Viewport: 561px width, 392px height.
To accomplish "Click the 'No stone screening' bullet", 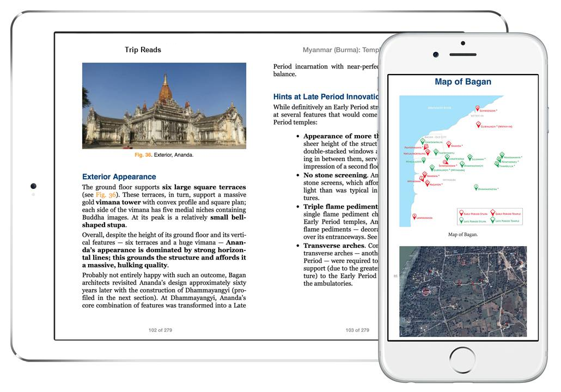I will (336, 175).
